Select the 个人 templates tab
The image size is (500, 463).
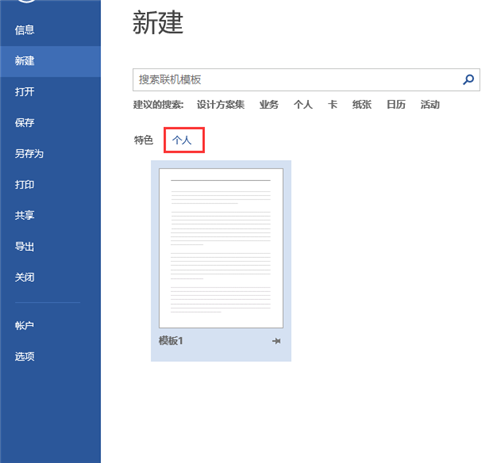[182, 140]
